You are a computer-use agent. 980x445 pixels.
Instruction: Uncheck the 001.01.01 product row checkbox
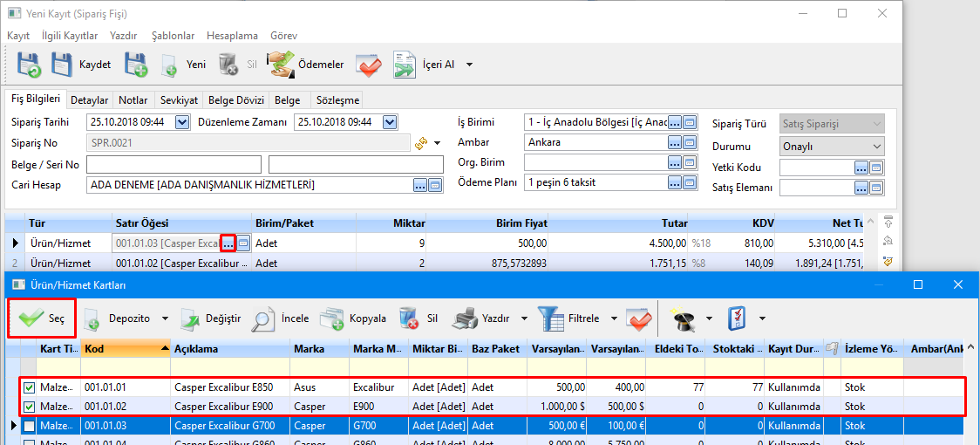[x=31, y=387]
